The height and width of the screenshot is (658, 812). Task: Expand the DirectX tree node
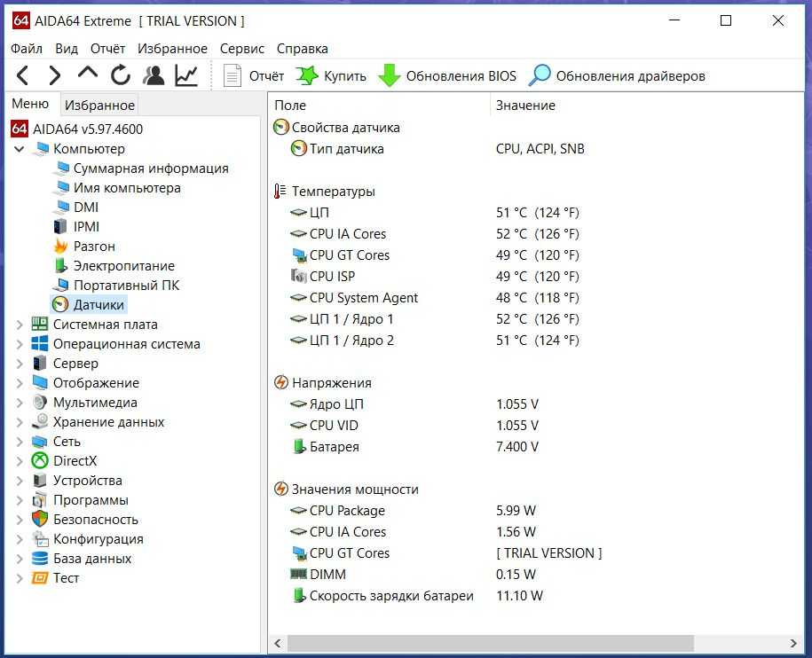20,461
